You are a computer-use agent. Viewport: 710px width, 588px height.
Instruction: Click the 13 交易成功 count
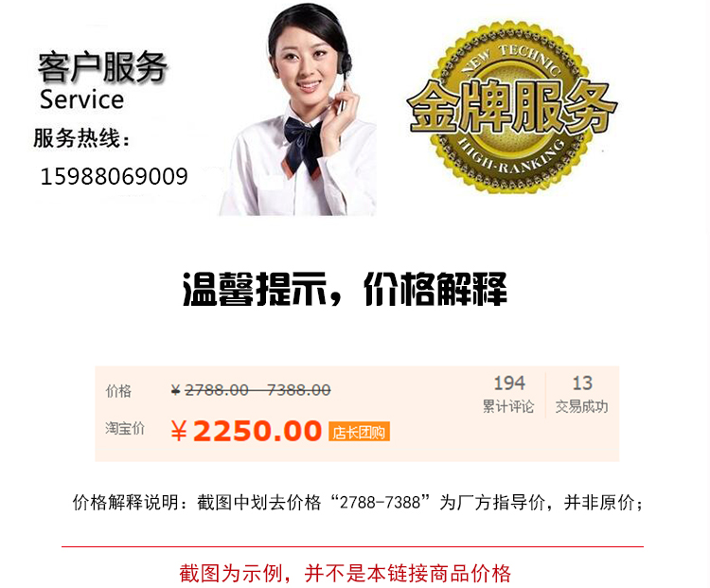(x=582, y=395)
